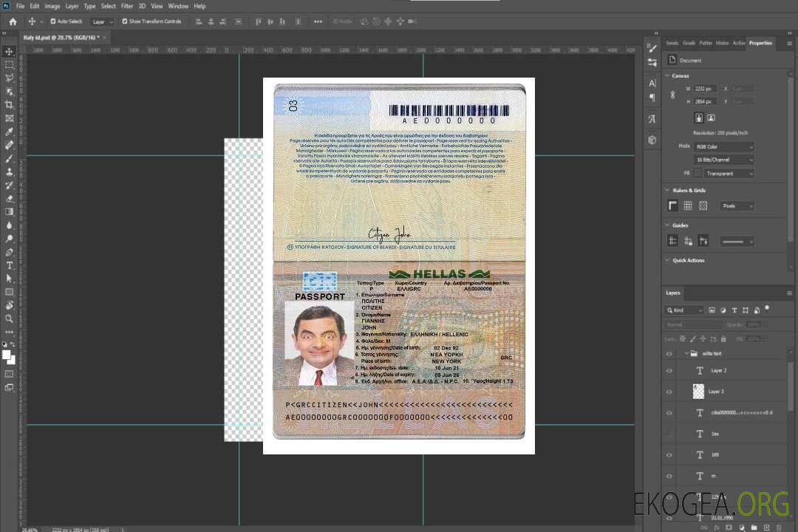Open the Filter menu
The width and height of the screenshot is (798, 532).
tap(127, 6)
